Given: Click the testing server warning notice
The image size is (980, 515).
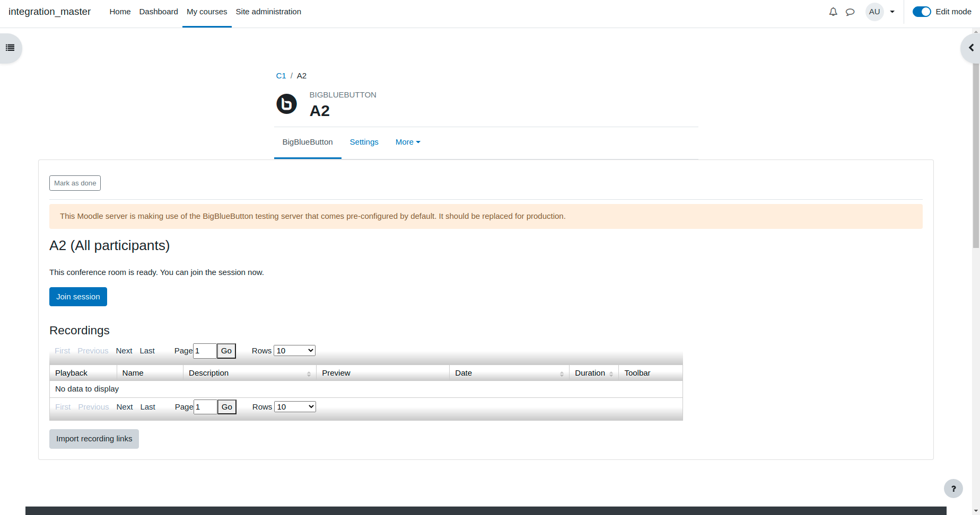Looking at the screenshot, I should [x=486, y=216].
